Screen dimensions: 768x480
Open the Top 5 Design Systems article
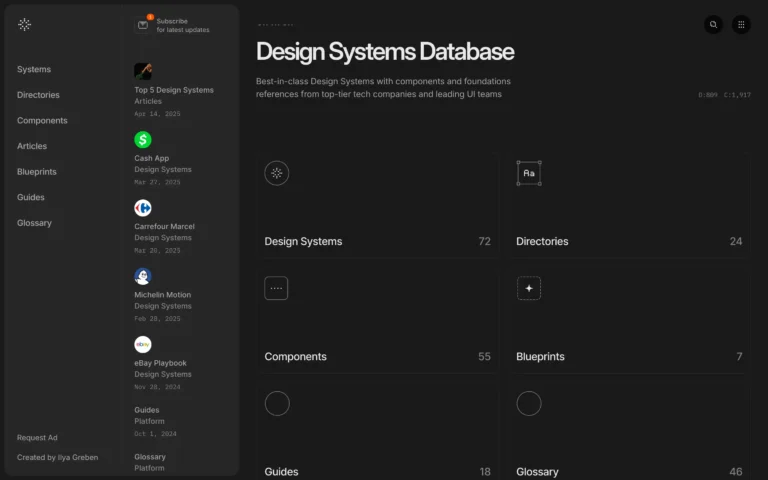(174, 90)
